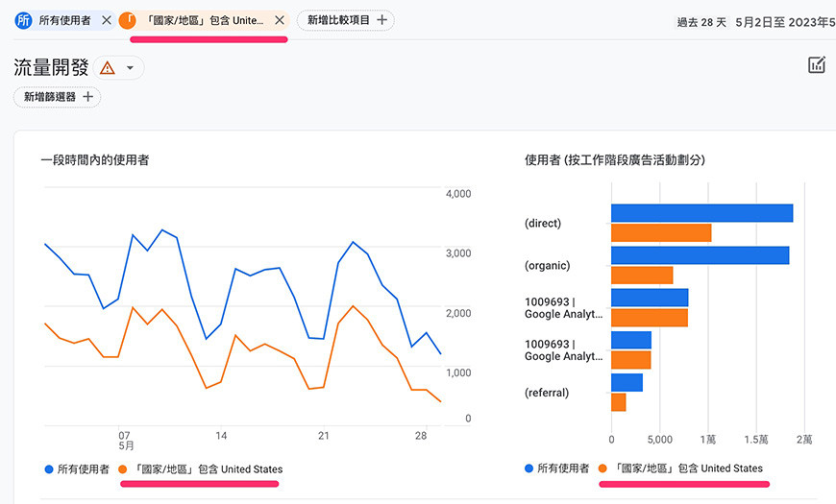The height and width of the screenshot is (504, 836).
Task: Click the blue (referral) bar
Action: pyautogui.click(x=627, y=382)
